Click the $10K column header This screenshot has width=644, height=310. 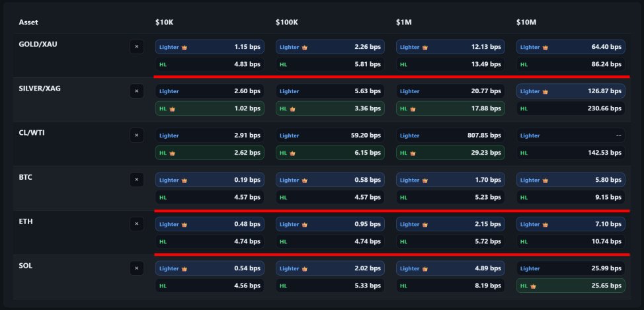(164, 22)
